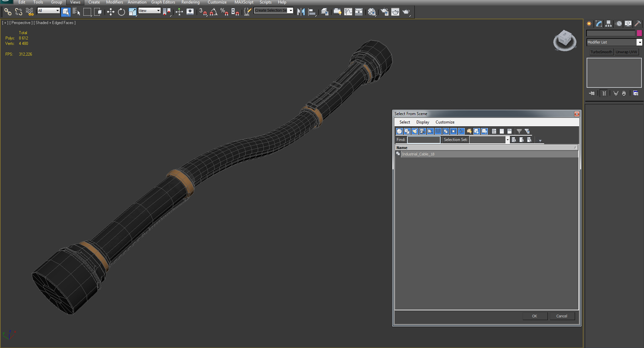Click Cancel in Select From Scene

tap(562, 316)
